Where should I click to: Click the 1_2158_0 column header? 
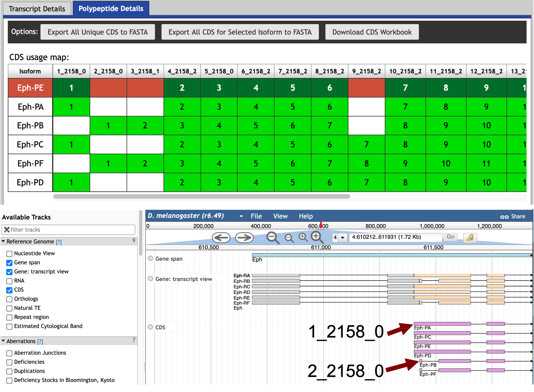click(x=71, y=71)
